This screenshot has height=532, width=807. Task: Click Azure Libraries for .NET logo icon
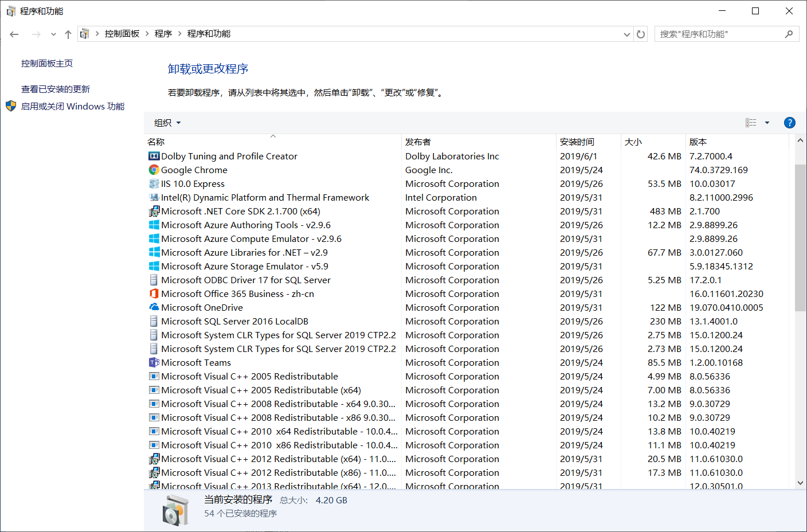pyautogui.click(x=154, y=252)
